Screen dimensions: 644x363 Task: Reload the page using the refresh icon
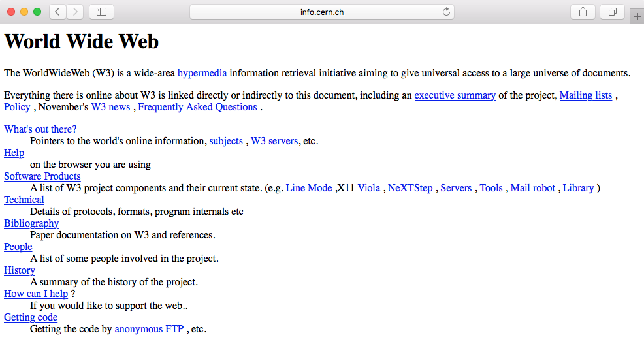point(447,12)
